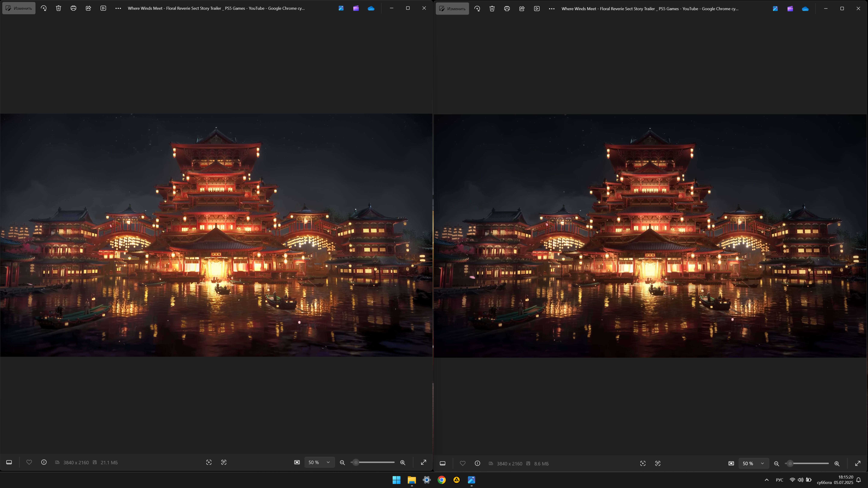Open three-dots menu in left window
The width and height of the screenshot is (868, 488).
coord(118,8)
